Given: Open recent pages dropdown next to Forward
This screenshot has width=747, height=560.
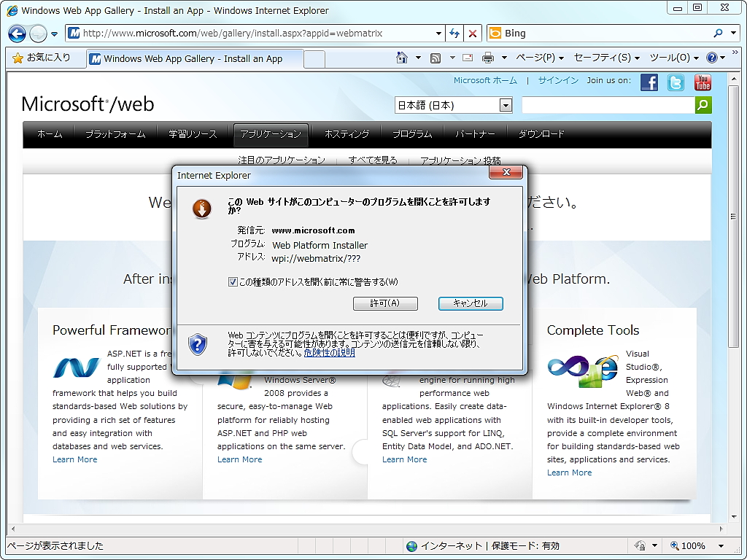Looking at the screenshot, I should 54,34.
